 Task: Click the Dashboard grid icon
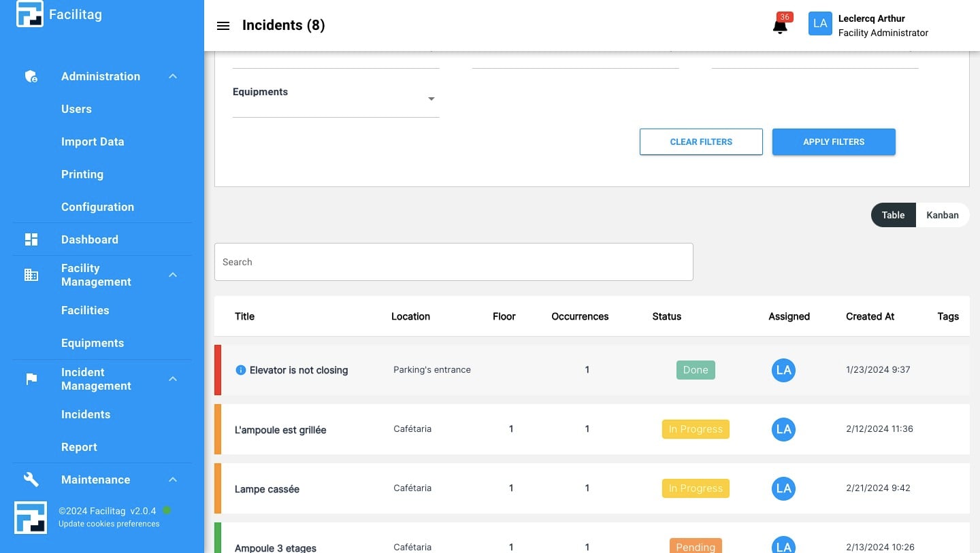coord(31,239)
